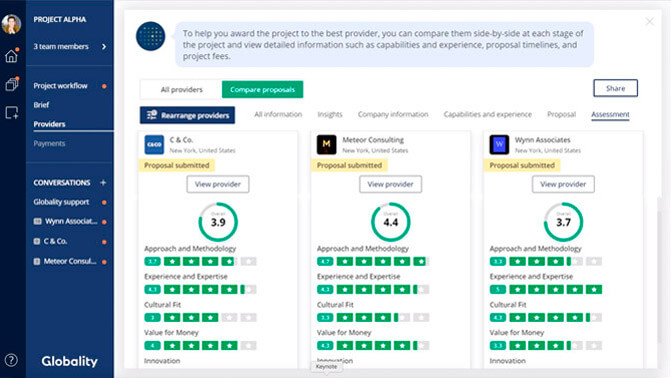The image size is (671, 378).
Task: Click the new project plus icon
Action: pyautogui.click(x=12, y=113)
